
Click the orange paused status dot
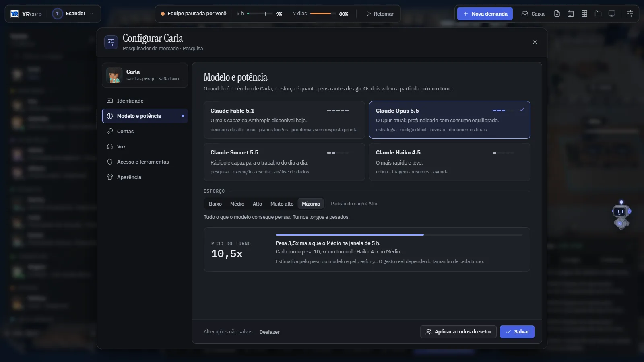pyautogui.click(x=163, y=14)
